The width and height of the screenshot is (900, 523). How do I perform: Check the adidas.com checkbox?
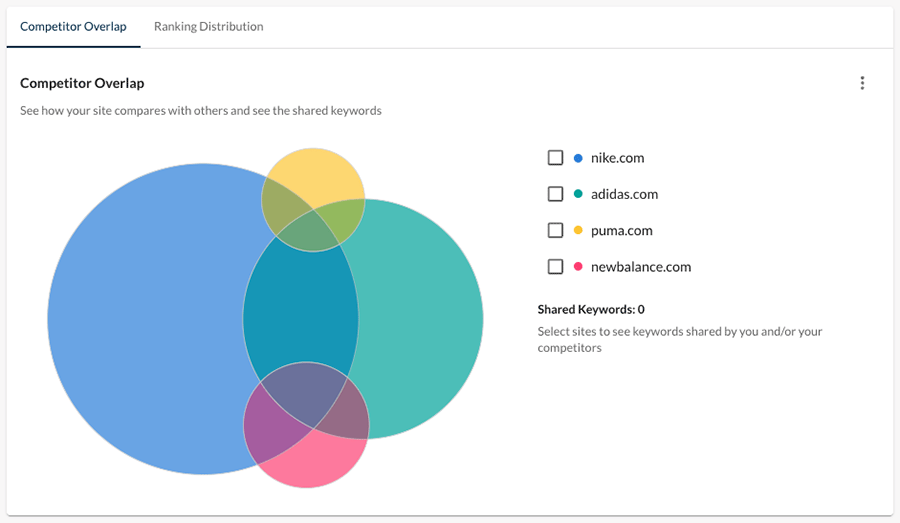pyautogui.click(x=555, y=194)
